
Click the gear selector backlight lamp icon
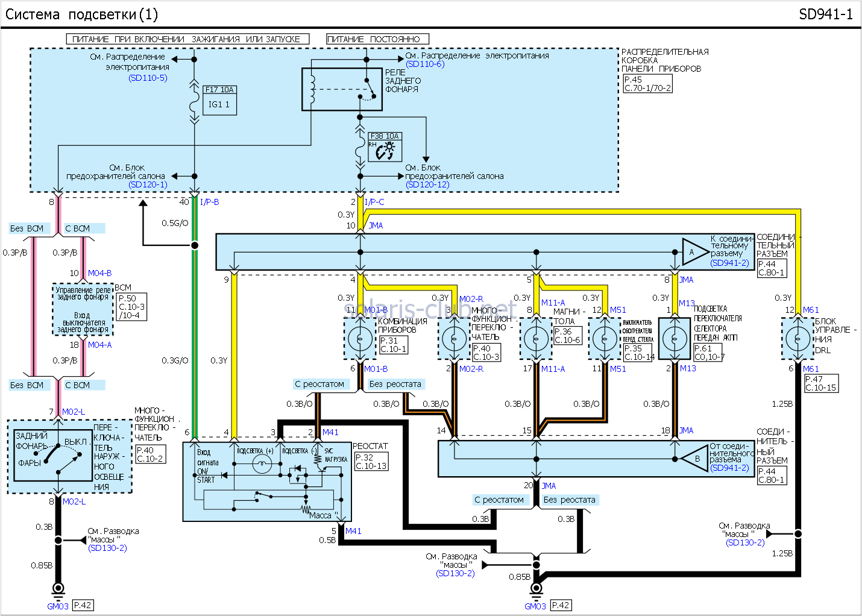pos(675,339)
